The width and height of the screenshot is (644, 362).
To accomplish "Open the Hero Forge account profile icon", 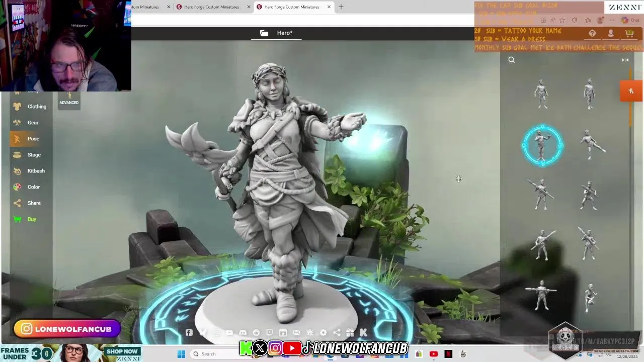I will 611,34.
